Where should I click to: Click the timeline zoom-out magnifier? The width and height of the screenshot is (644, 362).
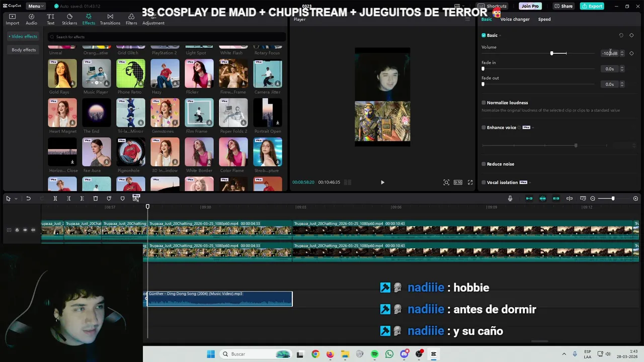click(x=593, y=199)
